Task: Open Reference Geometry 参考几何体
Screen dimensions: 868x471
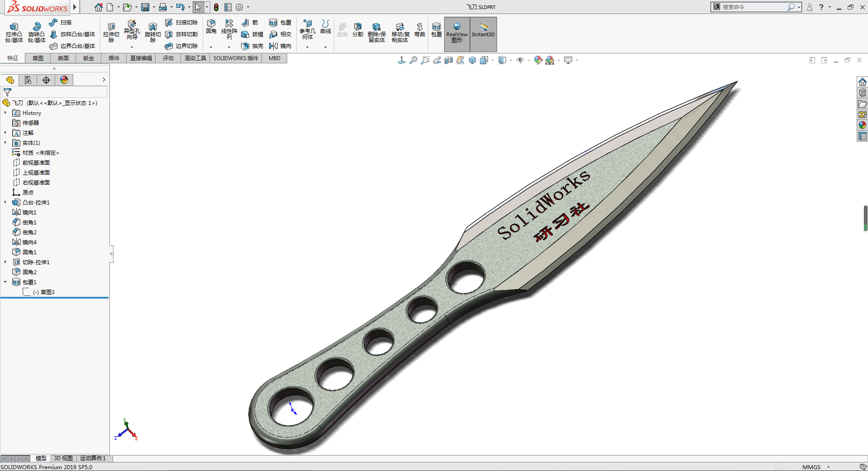Action: (x=308, y=30)
